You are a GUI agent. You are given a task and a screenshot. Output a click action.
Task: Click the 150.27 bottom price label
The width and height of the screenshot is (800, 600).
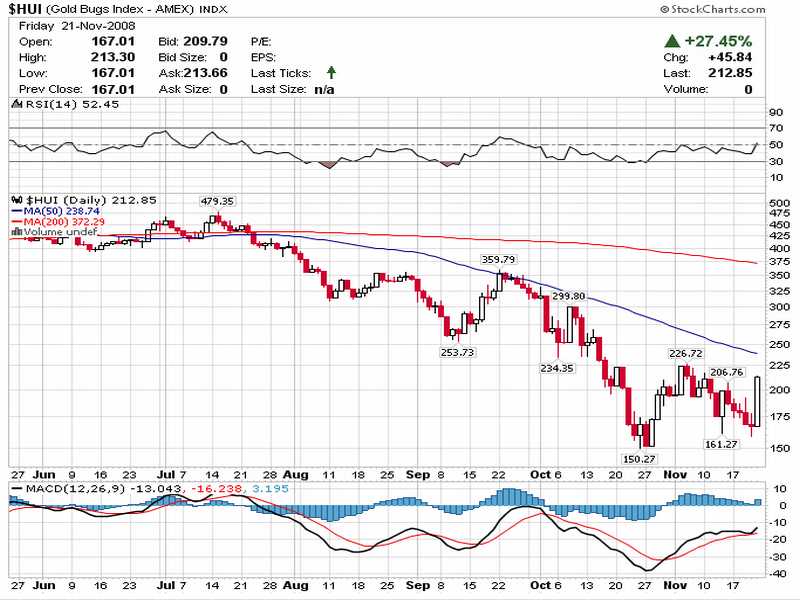pyautogui.click(x=639, y=459)
